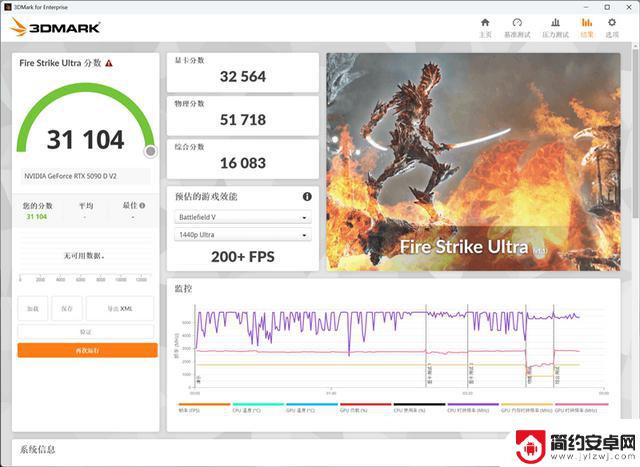The image size is (640, 467).
Task: Click the 导出 XML export button
Action: click(120, 309)
